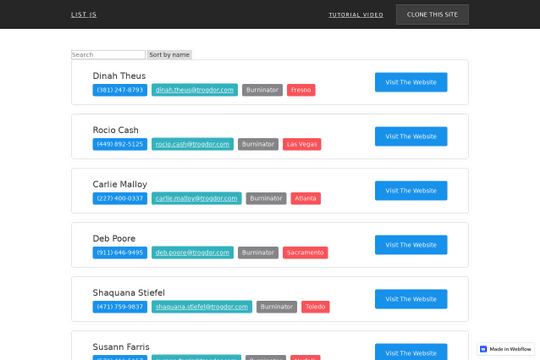Click the Burninator tag in Dinah Theus card
540x360 pixels.
tap(262, 90)
